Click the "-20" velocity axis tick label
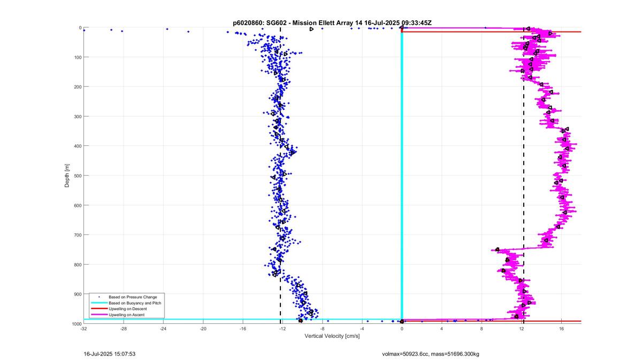 point(203,329)
